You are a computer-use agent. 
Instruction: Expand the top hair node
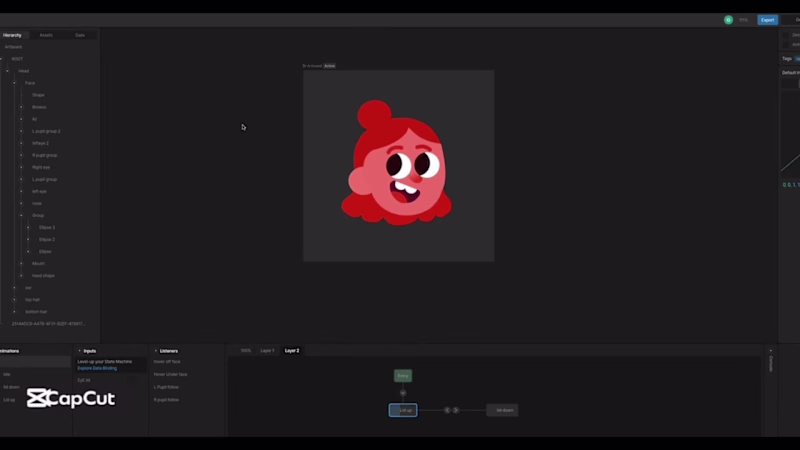14,299
